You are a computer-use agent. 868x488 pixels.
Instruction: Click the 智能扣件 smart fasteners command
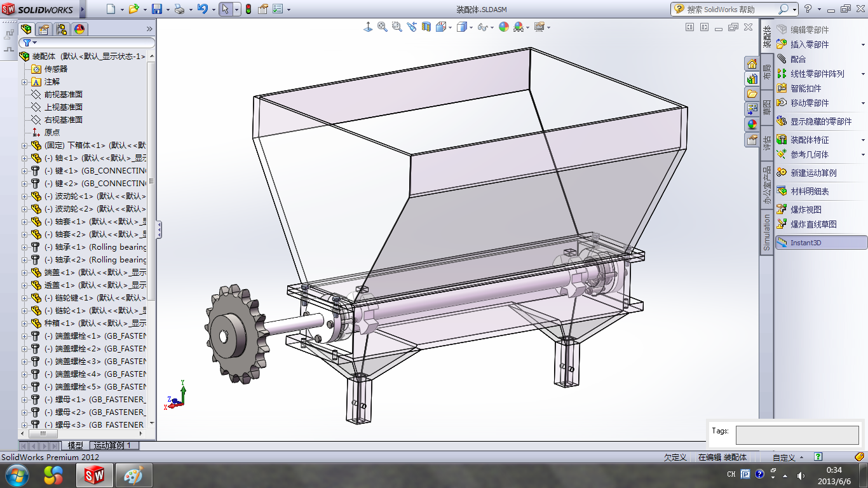806,88
